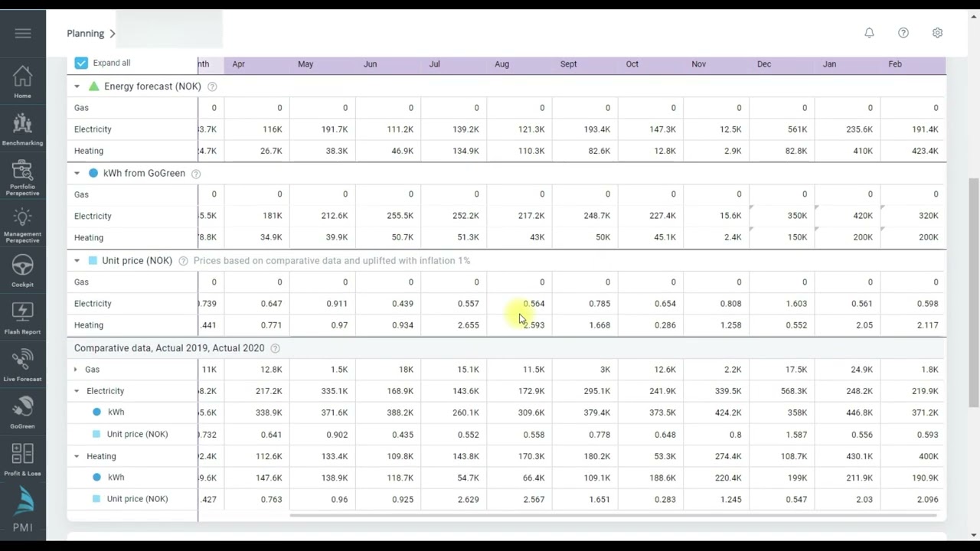Click Energy forecast Gas row label
This screenshot has width=980, height=551.
tap(81, 108)
